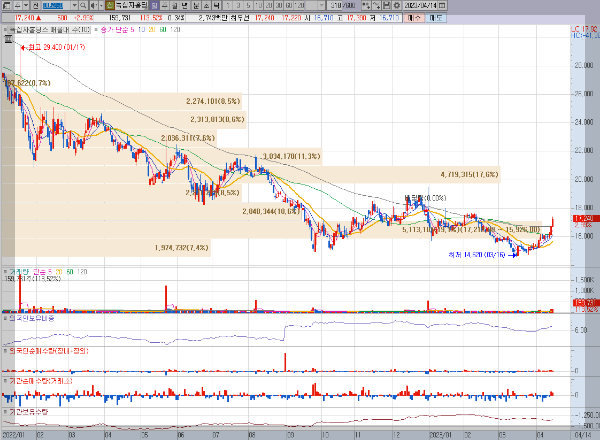Click the volume profile label 3,034,170(11.3%)

292,156
